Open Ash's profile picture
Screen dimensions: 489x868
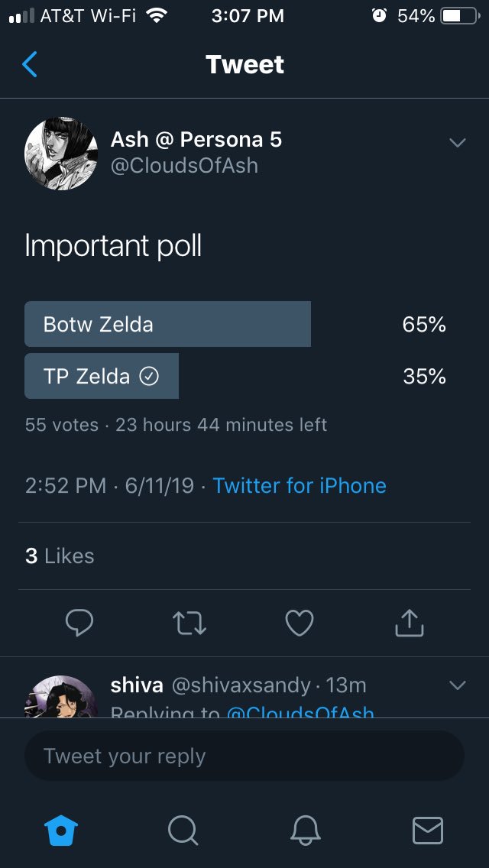61,154
